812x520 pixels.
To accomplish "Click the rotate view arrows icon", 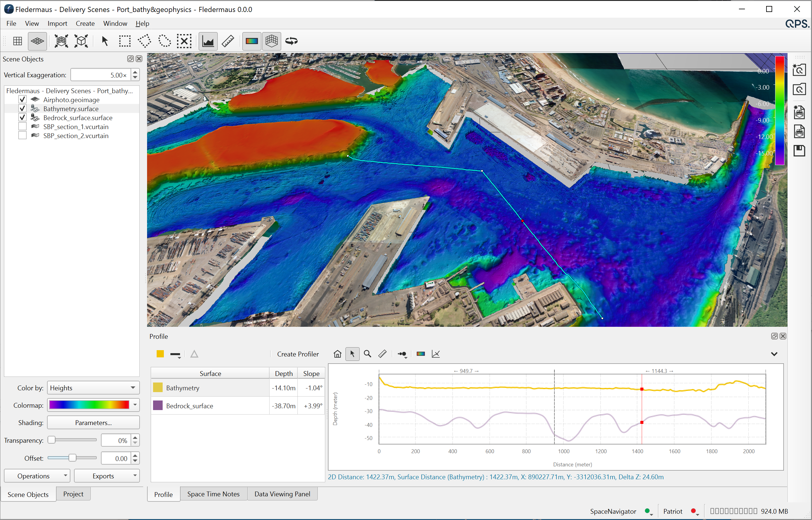I will click(291, 41).
